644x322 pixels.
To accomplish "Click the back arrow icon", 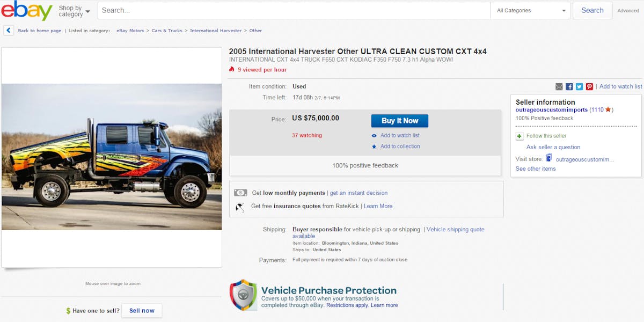I will 9,31.
